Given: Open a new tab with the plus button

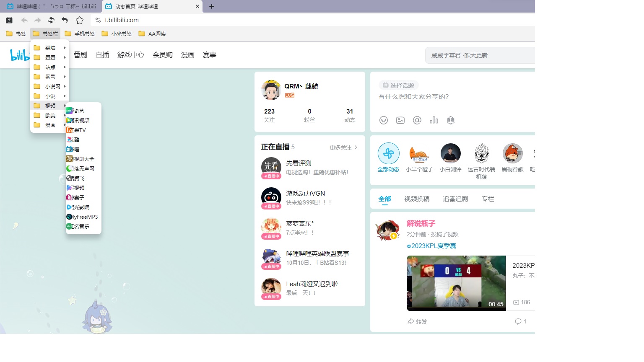Looking at the screenshot, I should pos(212,6).
